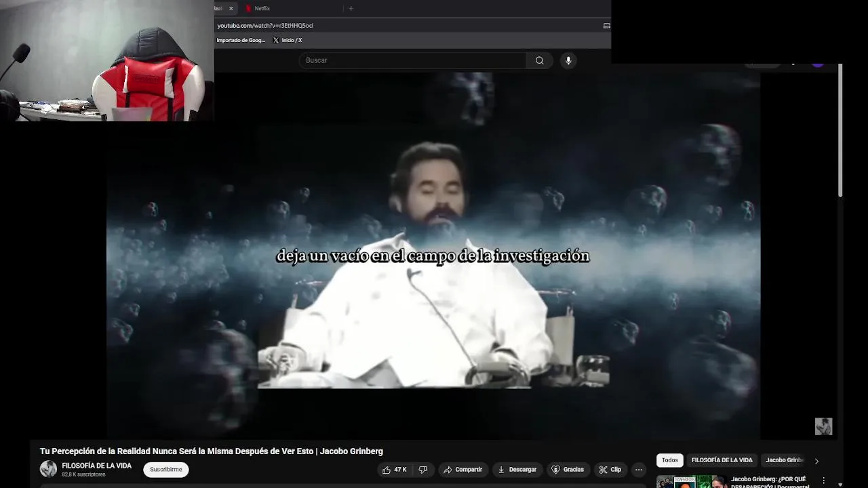868x488 pixels.
Task: Open the more actions three-dot menu
Action: 638,470
